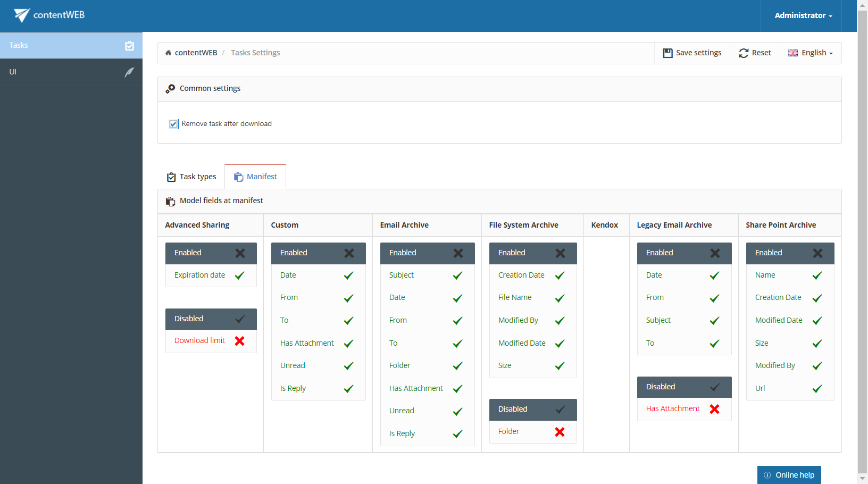Screen dimensions: 868x484
Task: Click the Tasks clipboard icon in sidebar
Action: (x=129, y=46)
